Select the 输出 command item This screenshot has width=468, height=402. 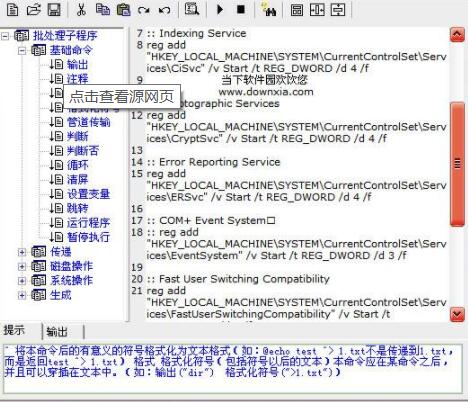pos(77,64)
